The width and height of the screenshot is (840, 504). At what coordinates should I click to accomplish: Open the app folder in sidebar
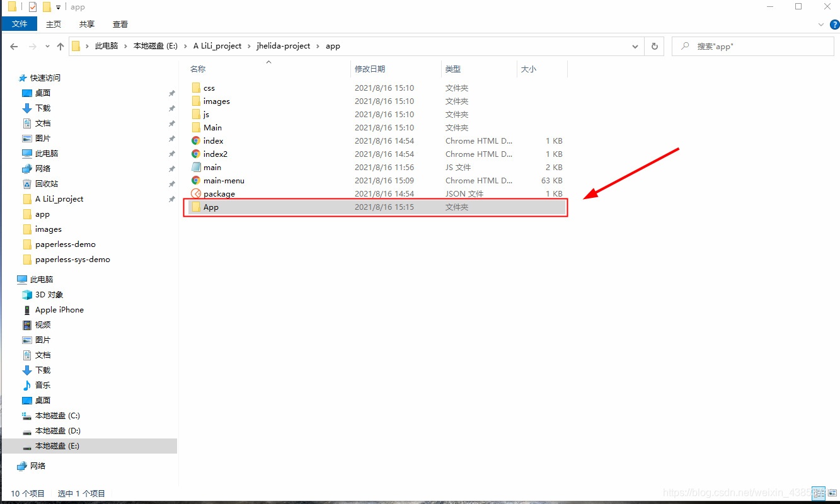(x=42, y=214)
